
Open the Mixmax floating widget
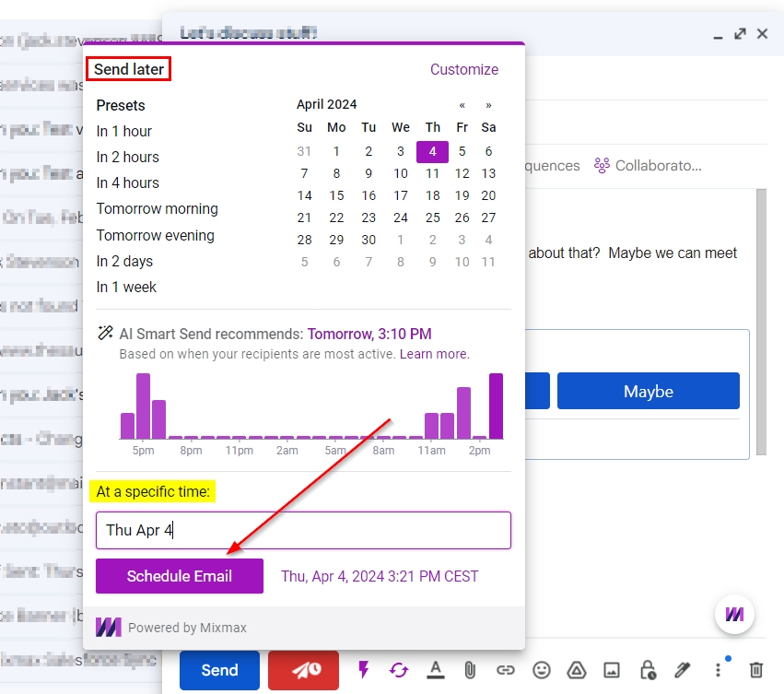click(x=734, y=614)
